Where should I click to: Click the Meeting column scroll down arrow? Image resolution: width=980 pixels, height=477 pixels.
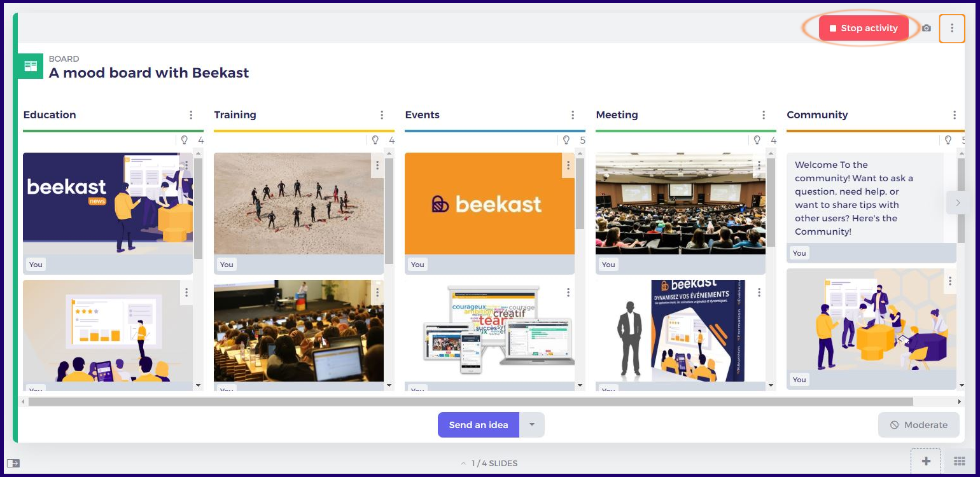click(771, 385)
